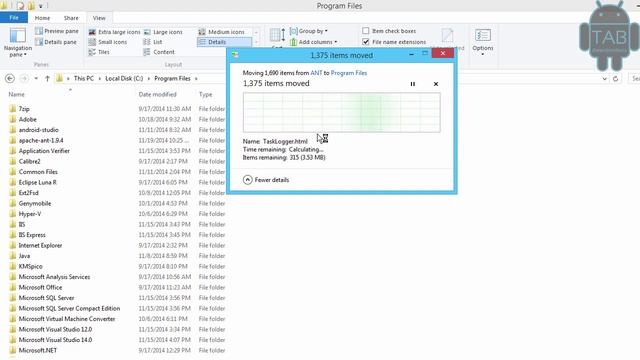Switch to Medium icons layout

coord(221,32)
